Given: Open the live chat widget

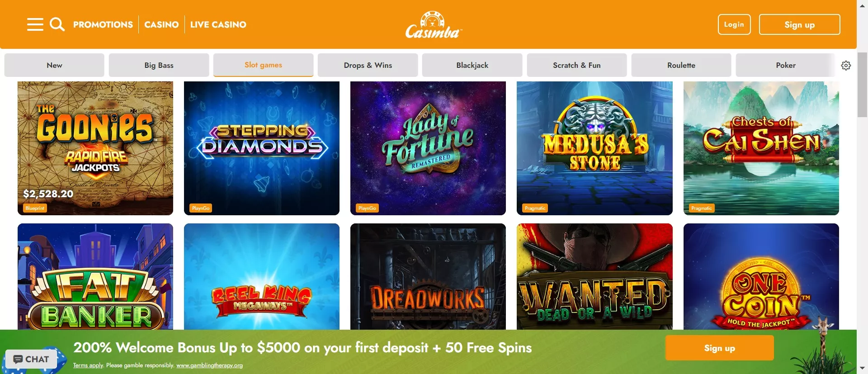Looking at the screenshot, I should (x=31, y=359).
